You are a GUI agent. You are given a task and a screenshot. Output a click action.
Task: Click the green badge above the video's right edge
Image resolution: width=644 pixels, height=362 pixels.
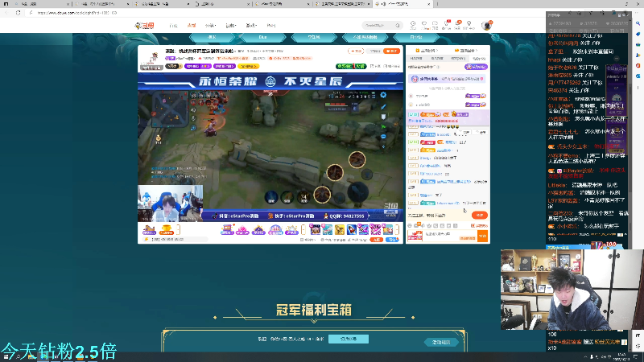(351, 66)
